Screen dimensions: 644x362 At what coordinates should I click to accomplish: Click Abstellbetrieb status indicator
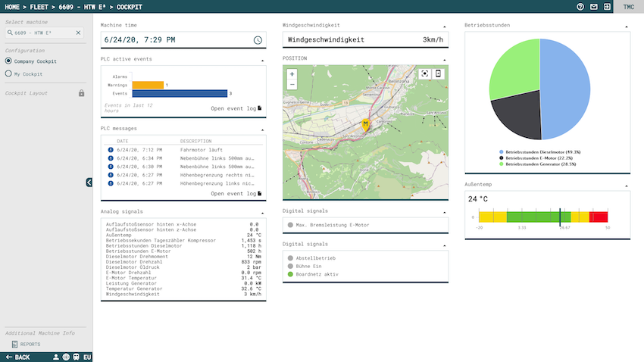tap(290, 258)
